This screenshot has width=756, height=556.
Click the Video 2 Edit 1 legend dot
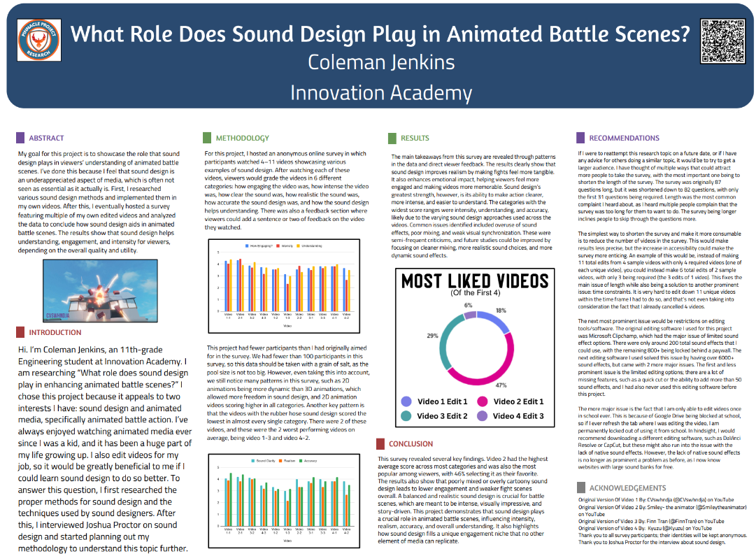(482, 401)
